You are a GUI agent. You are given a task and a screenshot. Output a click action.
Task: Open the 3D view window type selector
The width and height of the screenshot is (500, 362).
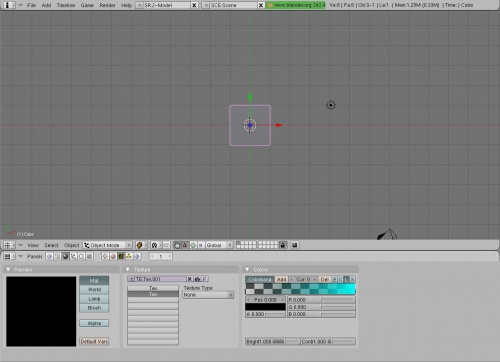(9, 245)
